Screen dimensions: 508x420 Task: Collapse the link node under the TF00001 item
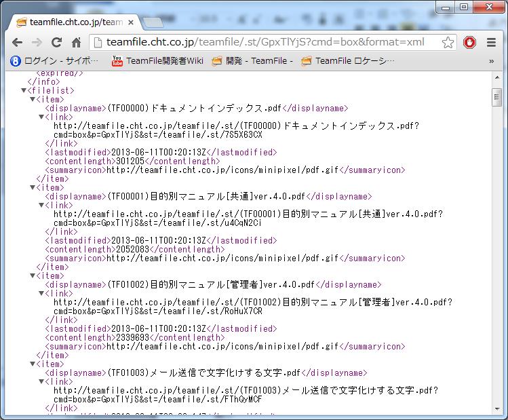point(41,205)
